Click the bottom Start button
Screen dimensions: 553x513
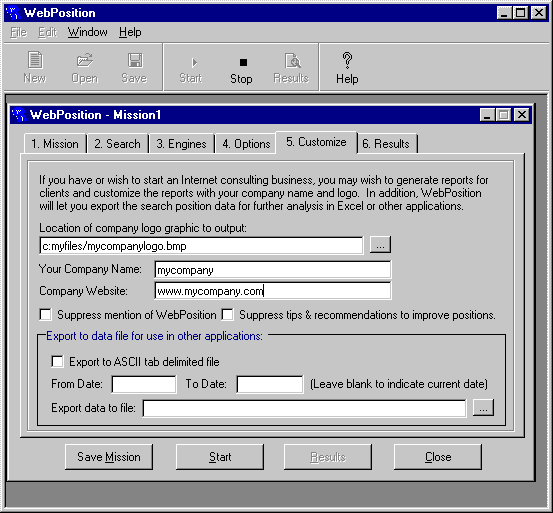[220, 457]
